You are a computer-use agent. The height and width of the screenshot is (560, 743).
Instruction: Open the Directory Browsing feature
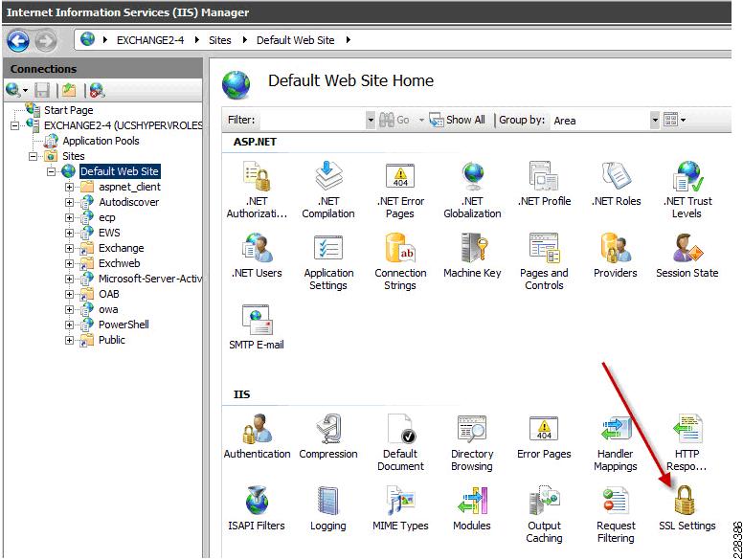472,442
